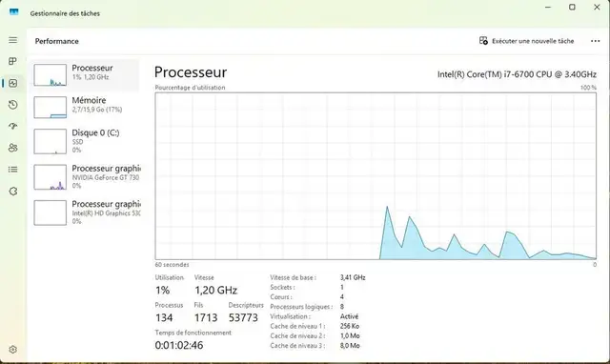Open the Startup apps icon
The image size is (610, 364).
[12, 126]
